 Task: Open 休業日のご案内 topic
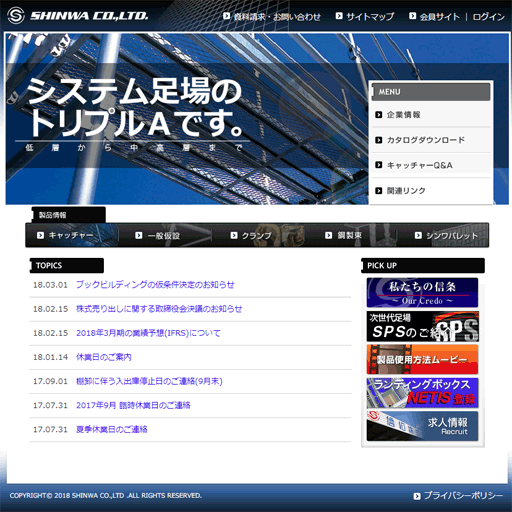click(104, 357)
